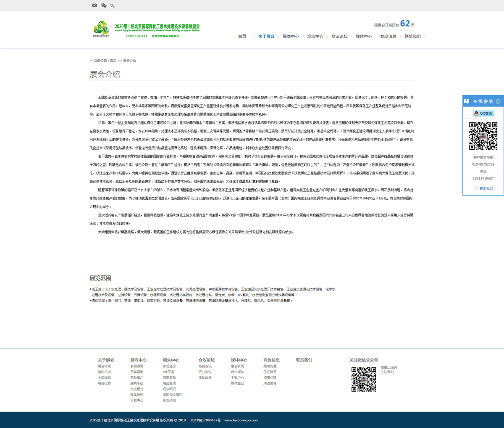Click the WeChat chat bubbles icon
The image size is (504, 428).
coord(104,5)
